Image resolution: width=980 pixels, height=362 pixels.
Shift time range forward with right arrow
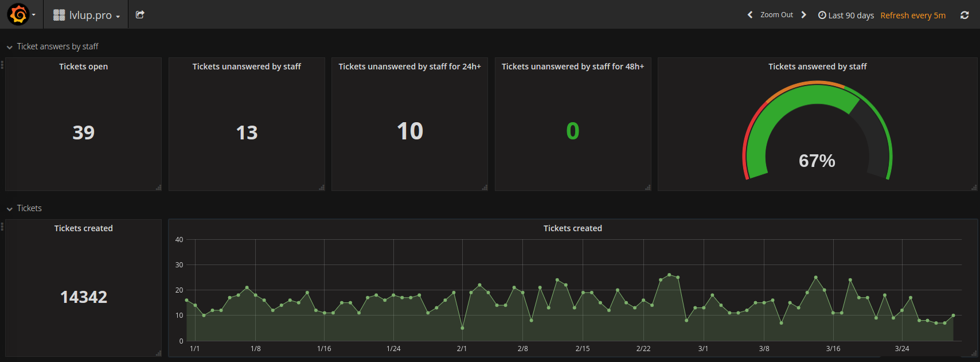tap(803, 15)
